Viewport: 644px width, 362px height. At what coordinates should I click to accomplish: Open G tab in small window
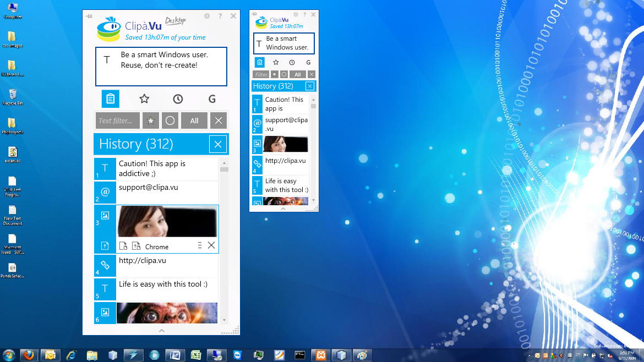pos(308,62)
